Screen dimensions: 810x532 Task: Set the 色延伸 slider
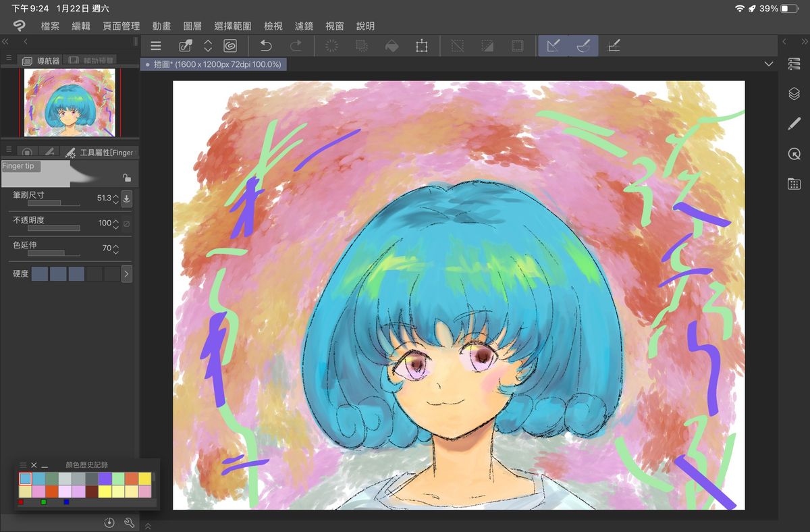[53, 253]
